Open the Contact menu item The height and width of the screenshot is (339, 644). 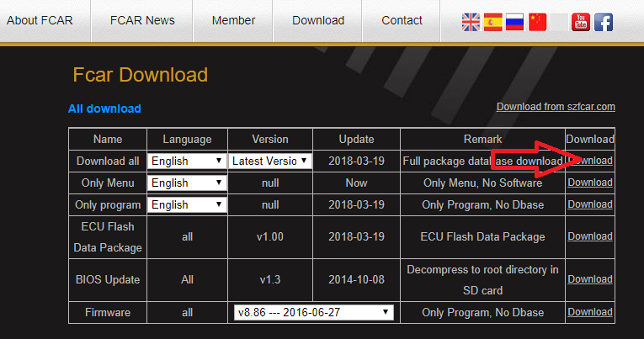click(402, 20)
